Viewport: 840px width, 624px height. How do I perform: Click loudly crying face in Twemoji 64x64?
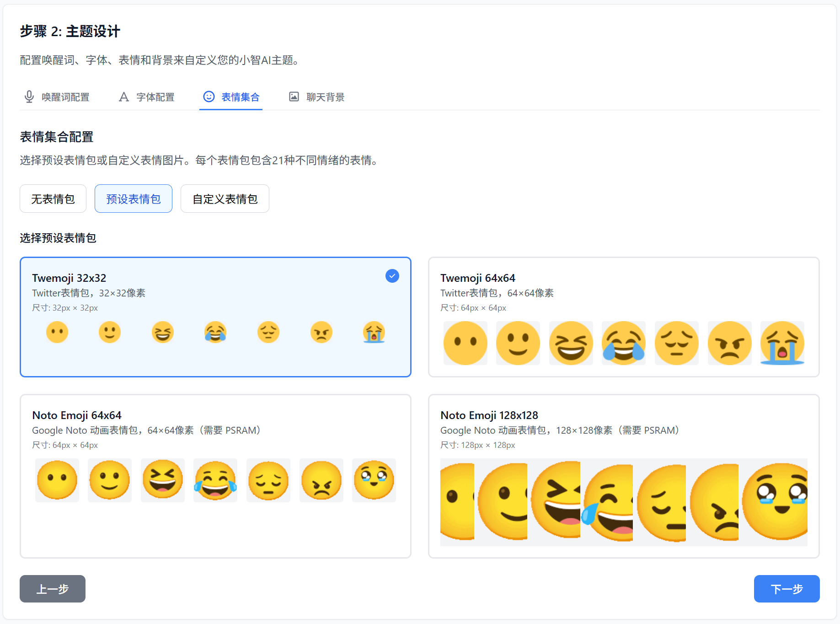click(x=782, y=343)
